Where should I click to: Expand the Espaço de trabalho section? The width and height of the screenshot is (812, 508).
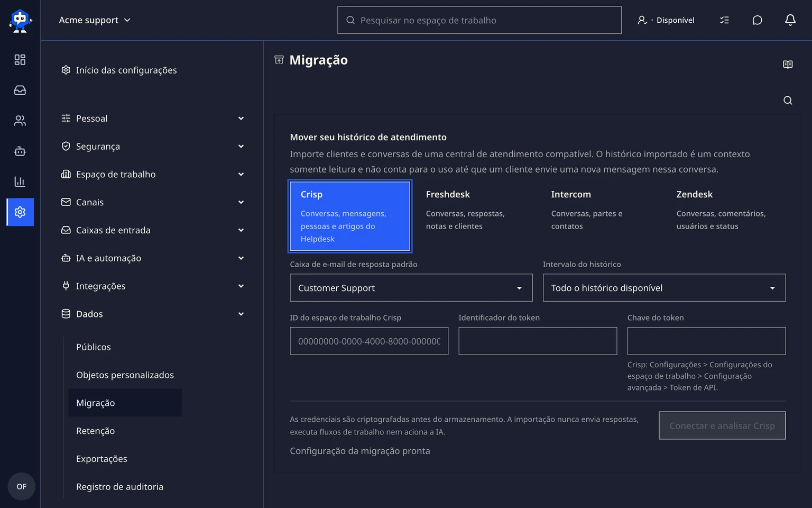[x=153, y=175]
